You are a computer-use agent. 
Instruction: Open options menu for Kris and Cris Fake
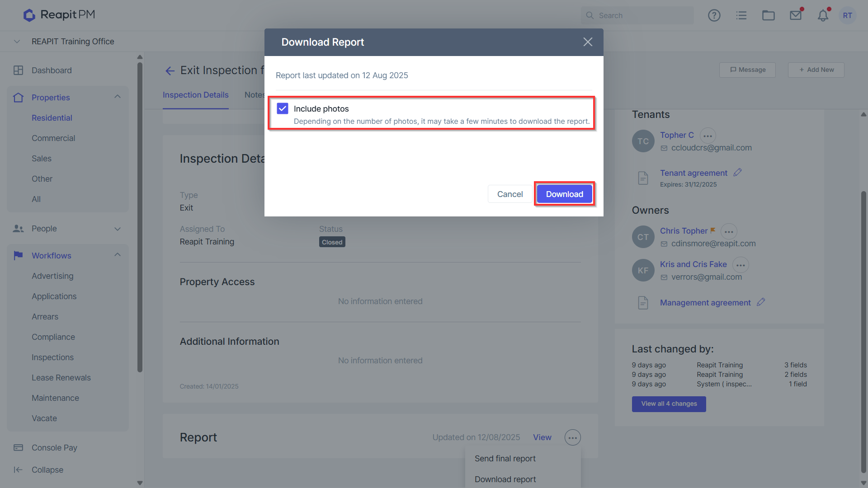741,265
